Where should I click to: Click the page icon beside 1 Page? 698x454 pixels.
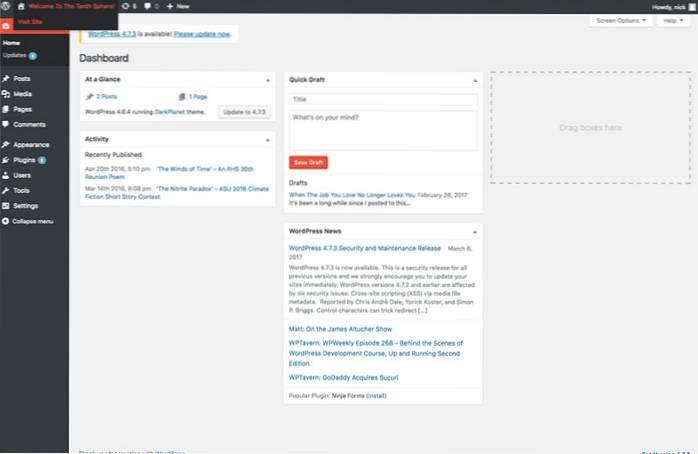pyautogui.click(x=182, y=97)
